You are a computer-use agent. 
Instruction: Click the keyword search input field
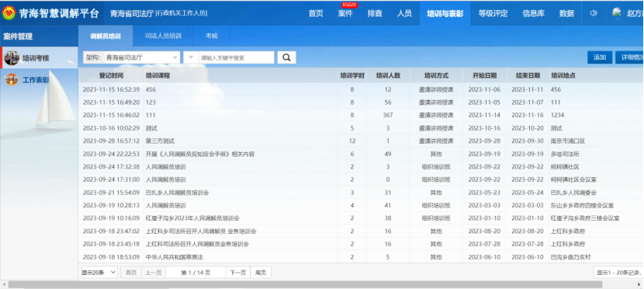[236, 57]
